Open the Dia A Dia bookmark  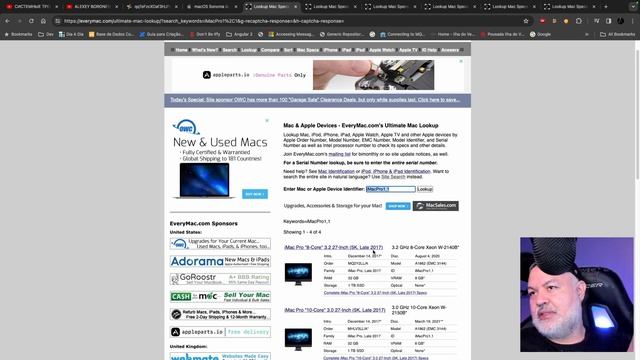71,34
